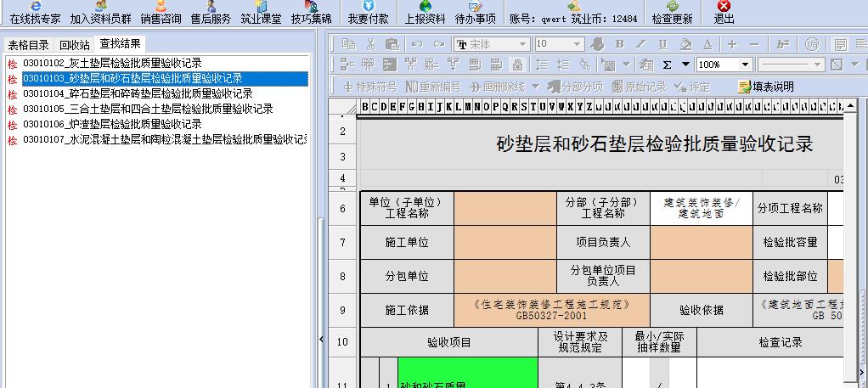Click the 我要付款 payment icon
The image size is (868, 388).
tap(368, 12)
